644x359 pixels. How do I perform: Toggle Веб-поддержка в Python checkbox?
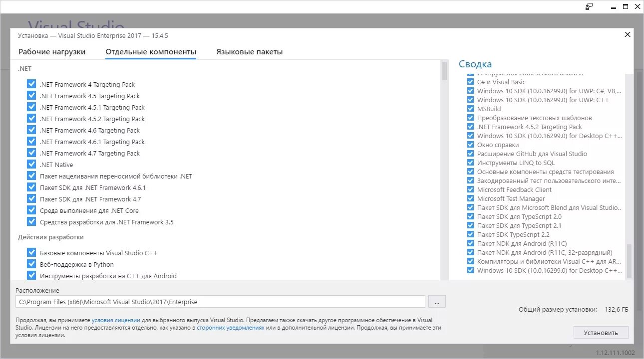pyautogui.click(x=32, y=264)
